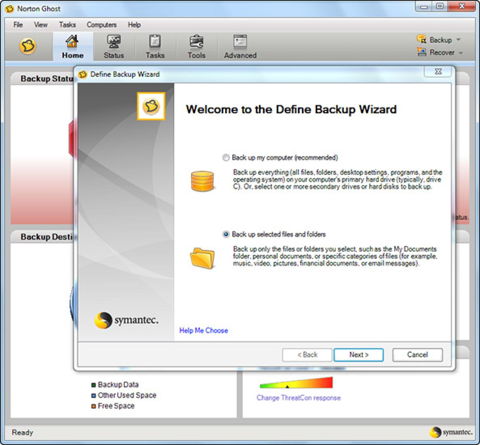
Task: Click the wizard ghost logo thumbnail
Action: tap(151, 106)
